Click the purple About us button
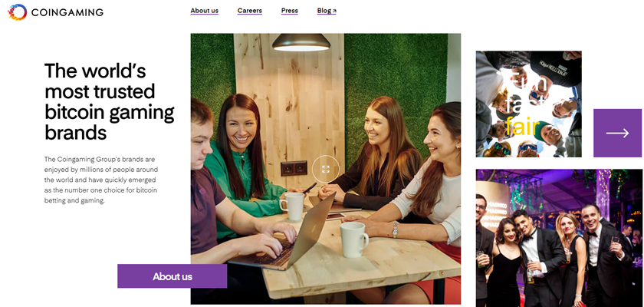This screenshot has height=307, width=644. [172, 276]
